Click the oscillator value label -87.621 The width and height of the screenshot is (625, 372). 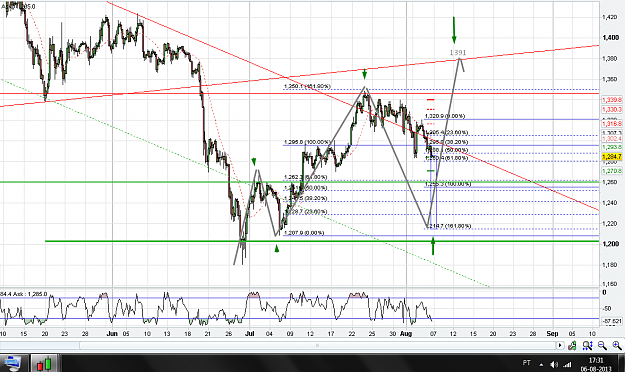pos(612,321)
